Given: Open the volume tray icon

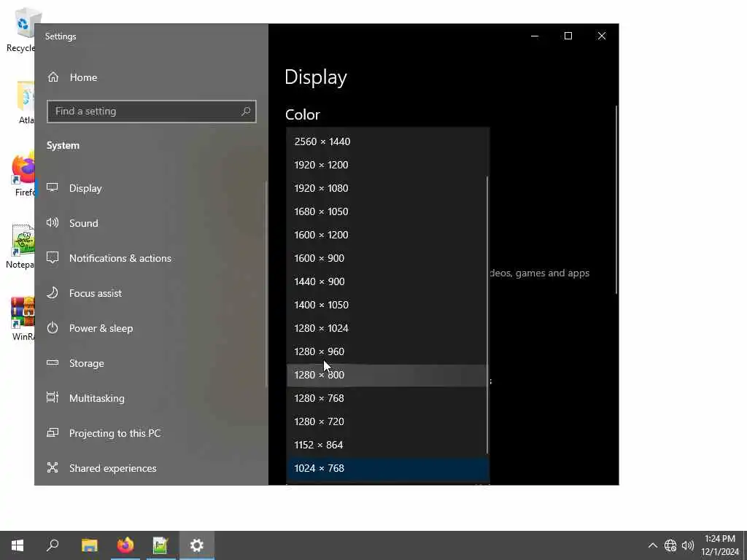Looking at the screenshot, I should (x=687, y=545).
